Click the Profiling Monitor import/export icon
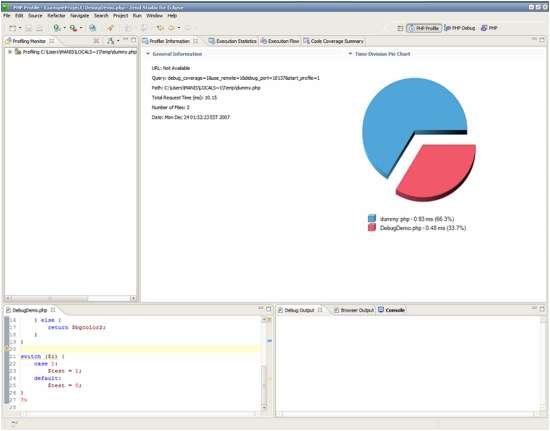550x431 pixels. (110, 41)
